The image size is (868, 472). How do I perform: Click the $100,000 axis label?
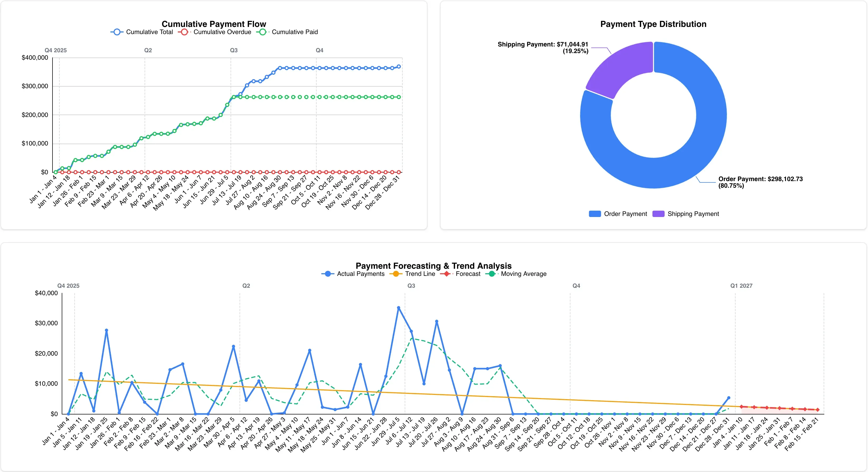35,144
